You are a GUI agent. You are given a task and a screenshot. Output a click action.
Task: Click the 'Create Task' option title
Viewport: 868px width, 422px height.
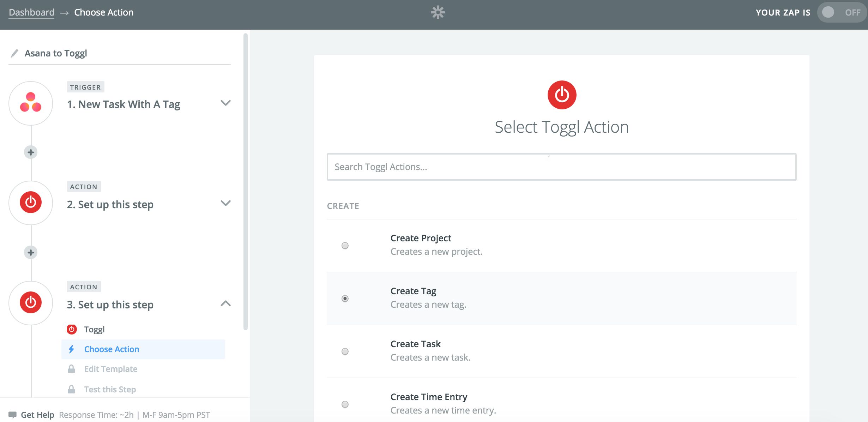[415, 344]
